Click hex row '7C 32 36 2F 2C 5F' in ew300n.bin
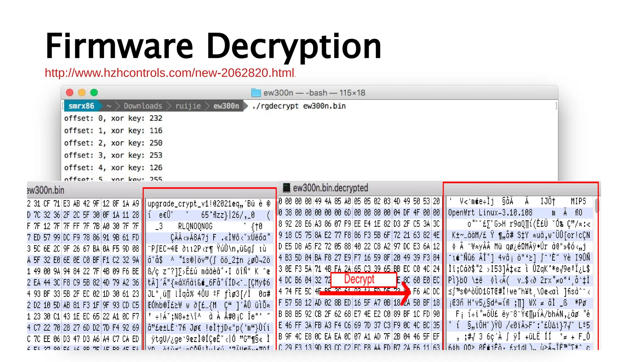This screenshot has width=644, height=362. click(83, 215)
